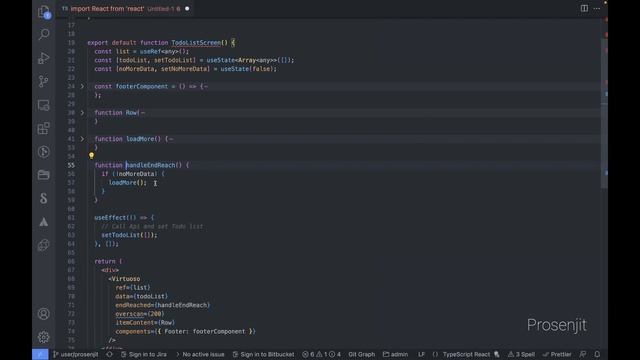Viewport: 640px width, 360px height.
Task: Click the Footer: footerComponent components prop
Action: coord(185,331)
